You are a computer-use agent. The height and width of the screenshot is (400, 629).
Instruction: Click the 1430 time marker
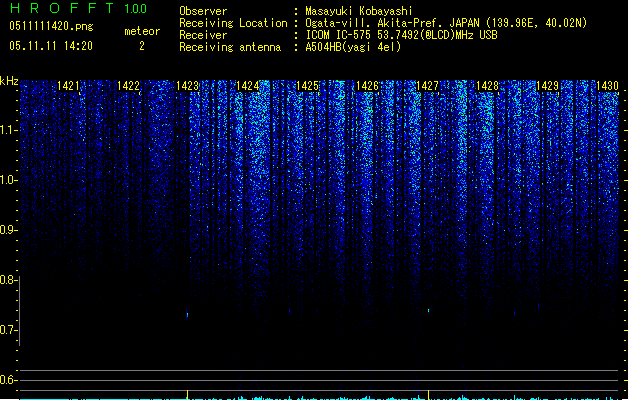[607, 86]
